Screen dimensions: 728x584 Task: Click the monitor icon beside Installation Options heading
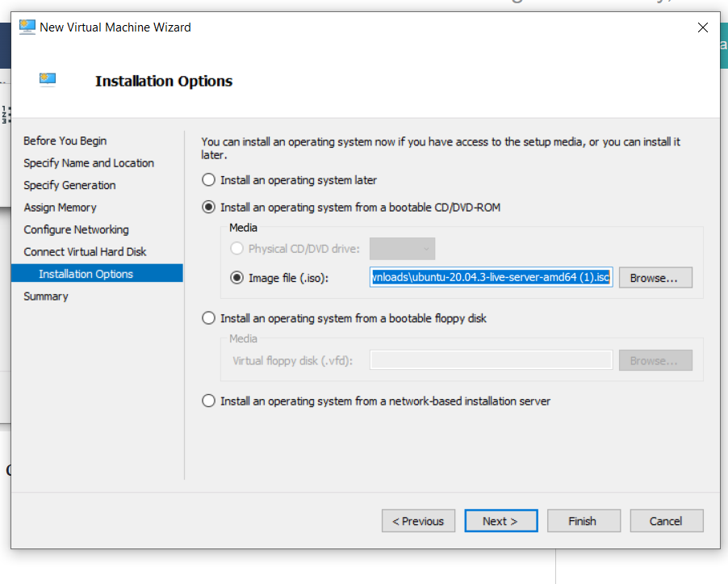coord(48,79)
